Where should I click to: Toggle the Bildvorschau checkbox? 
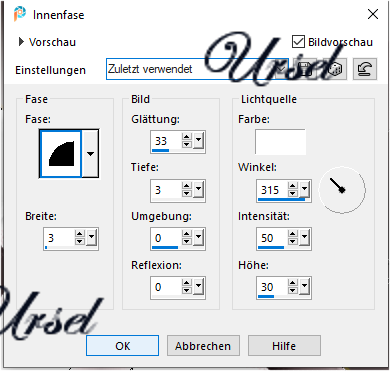click(x=298, y=42)
